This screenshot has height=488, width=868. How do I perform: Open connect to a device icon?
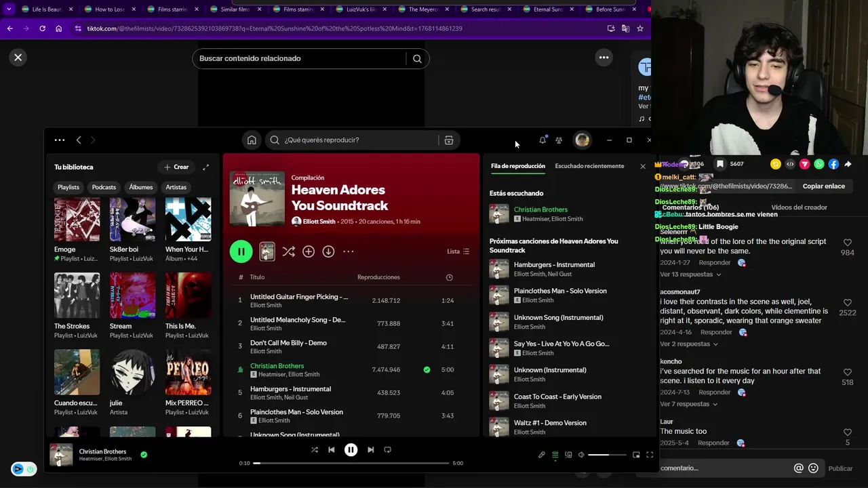pyautogui.click(x=568, y=455)
